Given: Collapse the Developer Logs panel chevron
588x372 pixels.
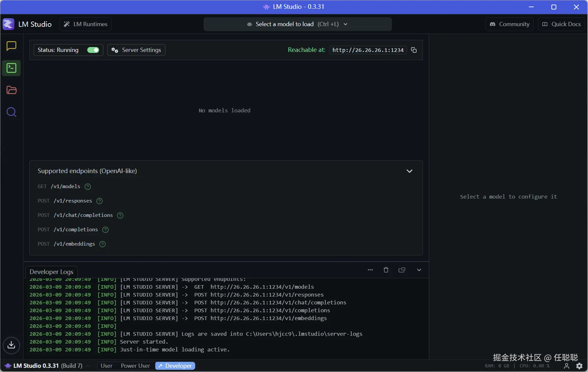Looking at the screenshot, I should 419,270.
